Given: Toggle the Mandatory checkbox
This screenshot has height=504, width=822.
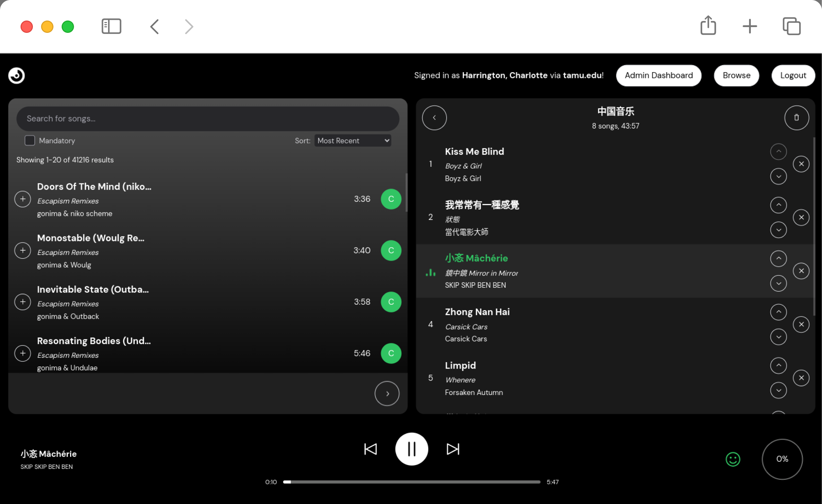Looking at the screenshot, I should pos(29,140).
